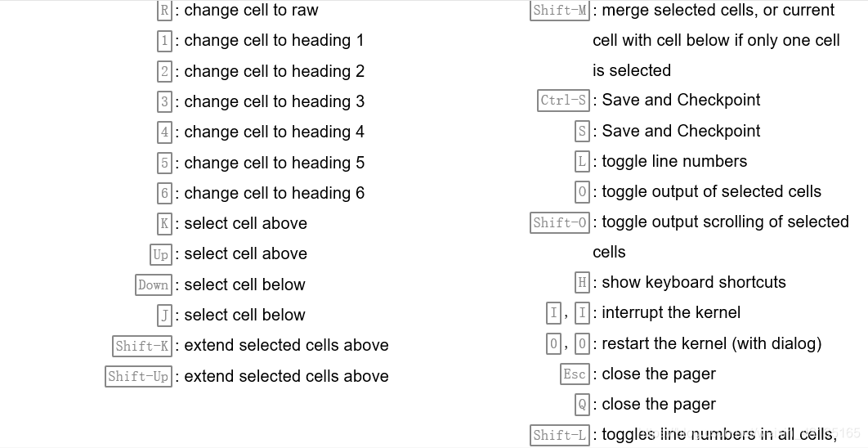868x448 pixels.
Task: Click the H key show shortcuts badge
Action: [582, 283]
